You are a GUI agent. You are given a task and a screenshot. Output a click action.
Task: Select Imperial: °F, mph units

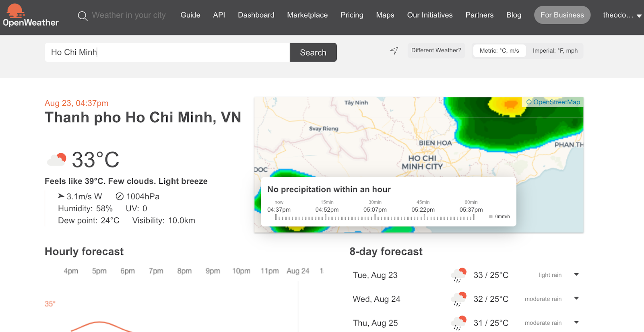click(555, 51)
